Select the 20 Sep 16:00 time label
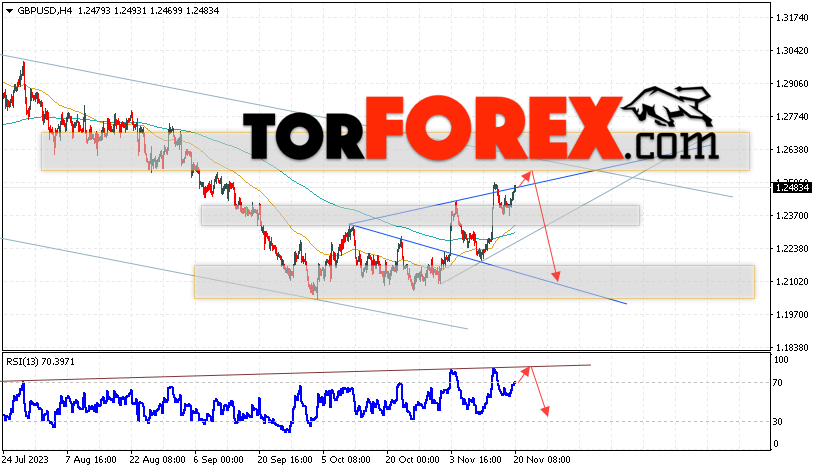Image resolution: width=816 pixels, height=471 pixels. [x=285, y=460]
